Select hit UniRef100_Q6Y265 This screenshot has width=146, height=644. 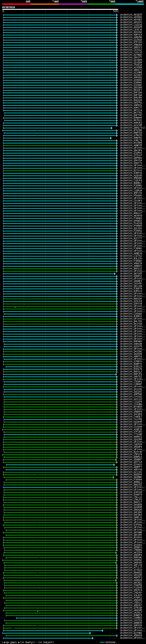pyautogui.click(x=131, y=273)
